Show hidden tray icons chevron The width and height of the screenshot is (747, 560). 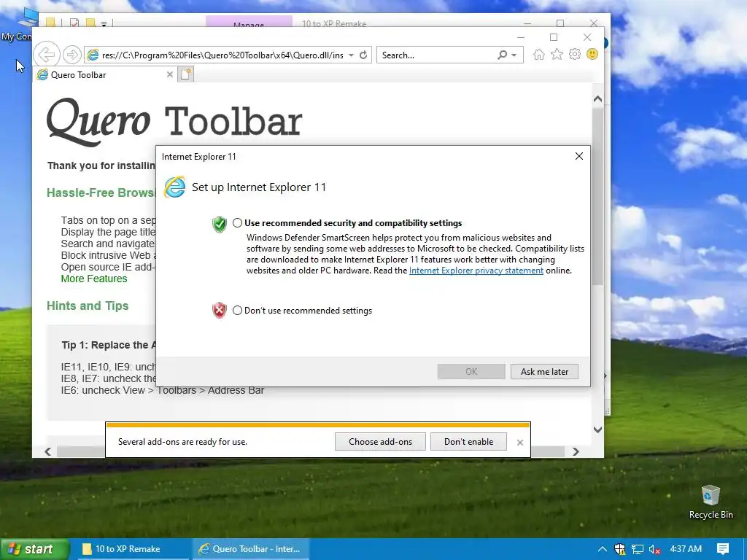click(x=602, y=549)
